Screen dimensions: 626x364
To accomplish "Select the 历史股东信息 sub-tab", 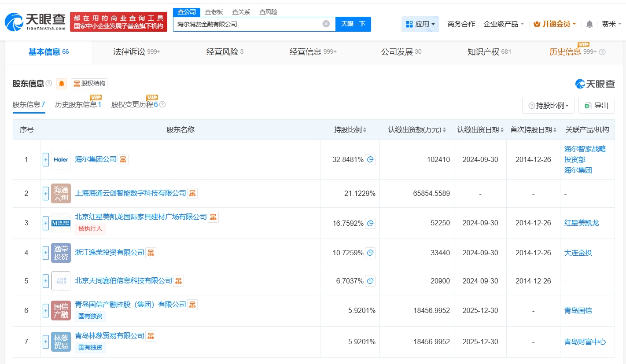I will point(78,105).
